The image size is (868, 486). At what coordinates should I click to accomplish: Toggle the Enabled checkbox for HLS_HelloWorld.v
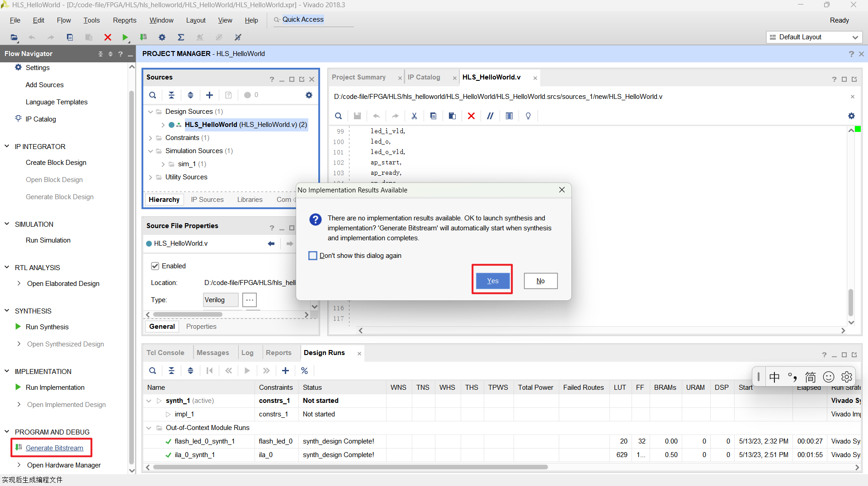(x=155, y=266)
